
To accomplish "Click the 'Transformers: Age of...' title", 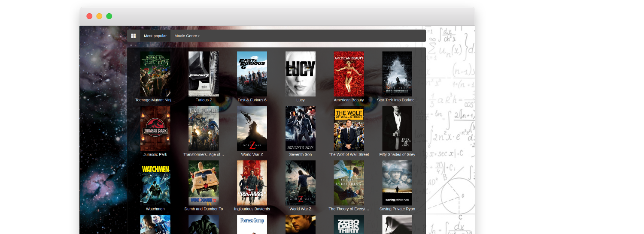I will 204,154.
